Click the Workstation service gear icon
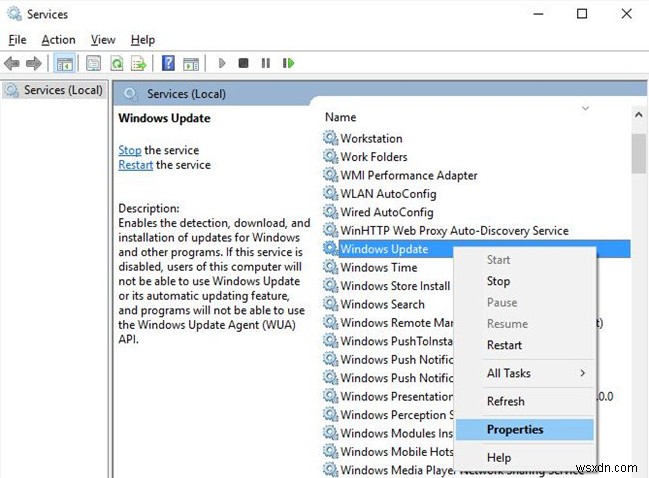 click(330, 138)
